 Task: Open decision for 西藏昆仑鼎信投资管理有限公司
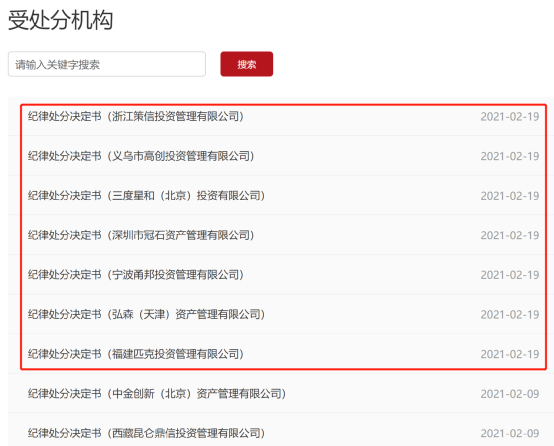point(146,433)
